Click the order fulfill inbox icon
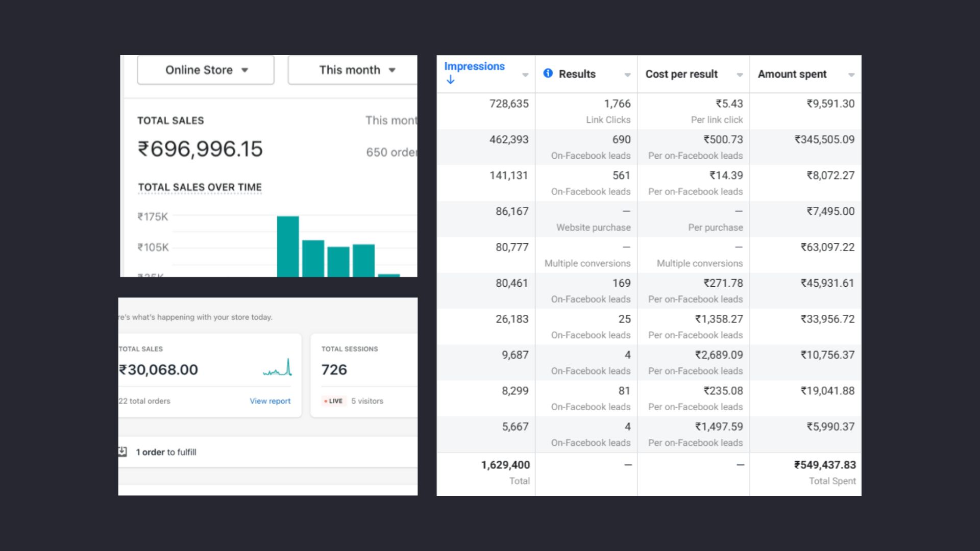980x551 pixels. pos(122,452)
